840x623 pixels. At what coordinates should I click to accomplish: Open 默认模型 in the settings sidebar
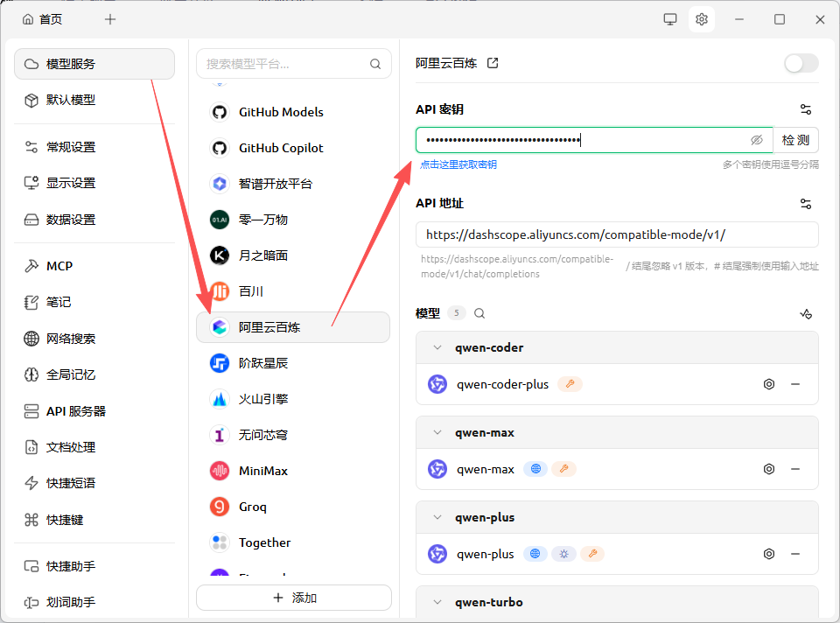(71, 100)
